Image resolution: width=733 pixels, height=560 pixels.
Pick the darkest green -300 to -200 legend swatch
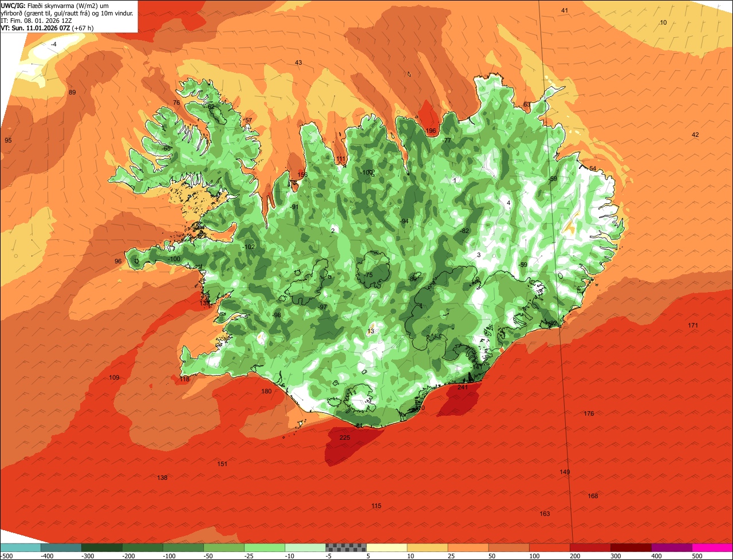(101, 547)
